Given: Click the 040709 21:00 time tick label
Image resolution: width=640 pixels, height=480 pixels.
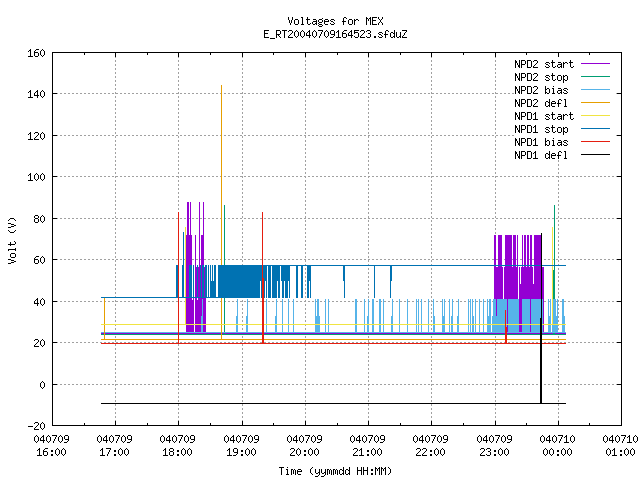Looking at the screenshot, I should pyautogui.click(x=367, y=446).
